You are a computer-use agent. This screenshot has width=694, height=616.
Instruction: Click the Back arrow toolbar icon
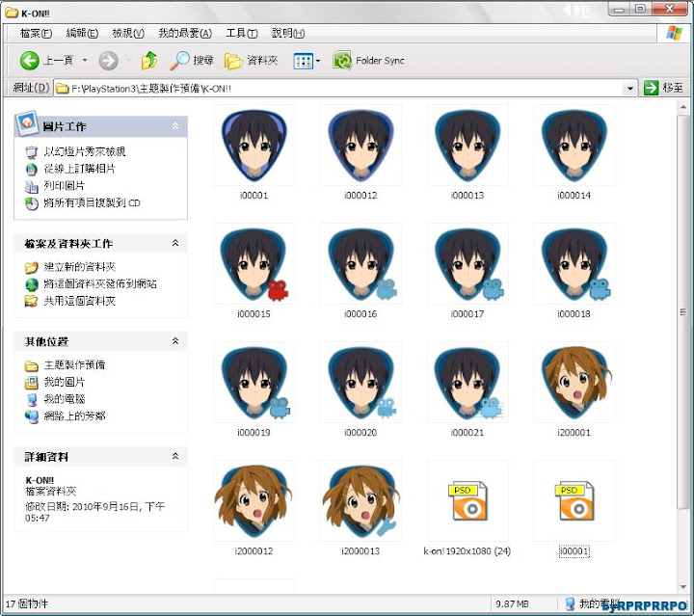click(x=30, y=61)
